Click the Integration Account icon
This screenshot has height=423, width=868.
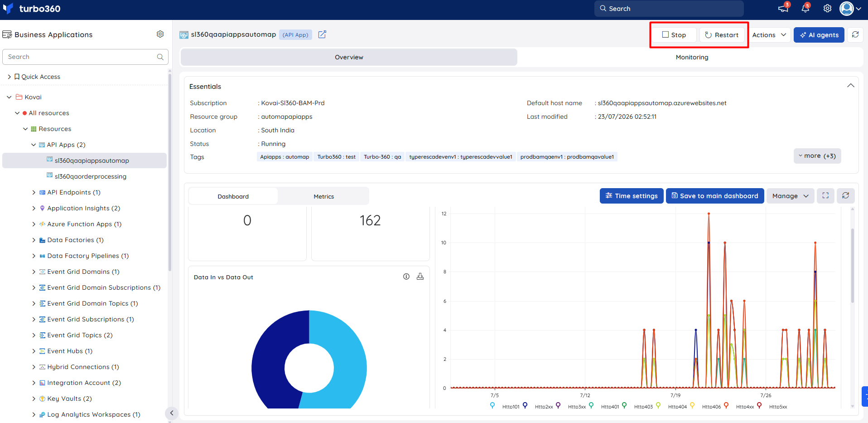42,383
